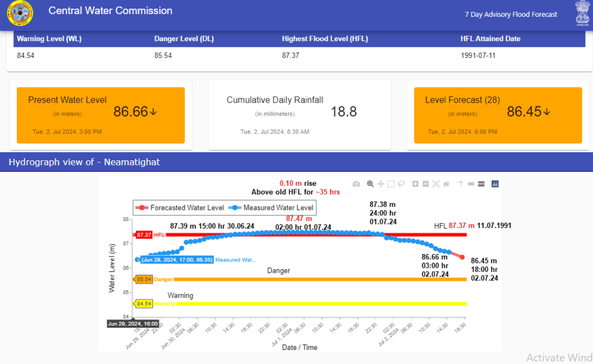This screenshot has width=593, height=364.
Task: Click the Central Water Commission logo
Action: pos(20,14)
